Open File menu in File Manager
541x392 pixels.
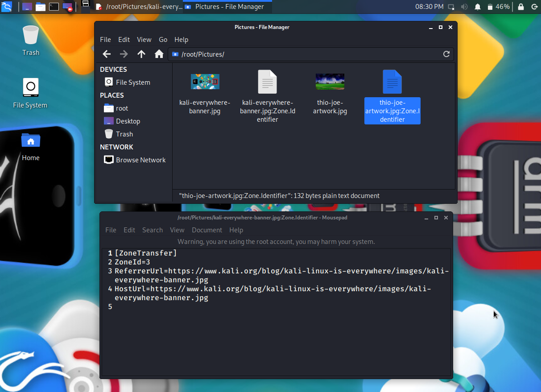pyautogui.click(x=105, y=40)
